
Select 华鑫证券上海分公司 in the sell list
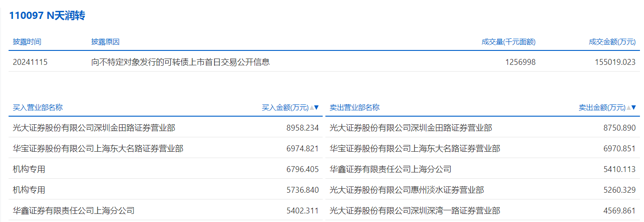390,169
